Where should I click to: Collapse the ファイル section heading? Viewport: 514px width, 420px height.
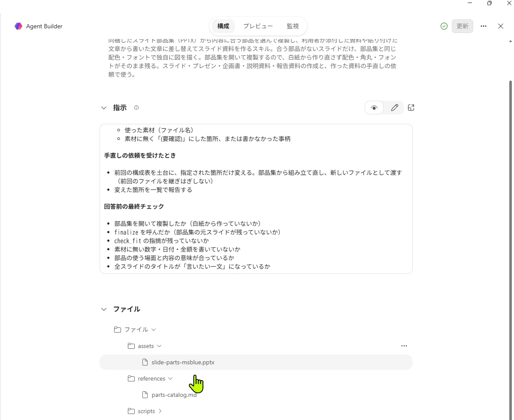tap(104, 309)
